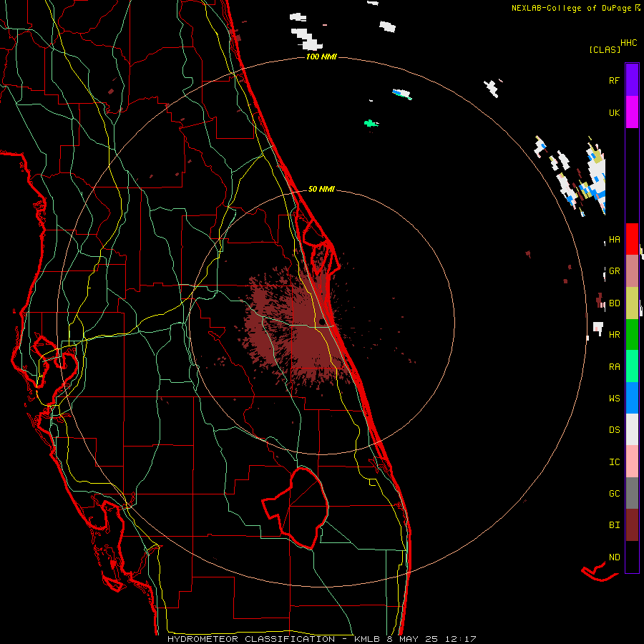This screenshot has width=644, height=644.
Task: Click the DS white legend swatch
Action: 632,429
